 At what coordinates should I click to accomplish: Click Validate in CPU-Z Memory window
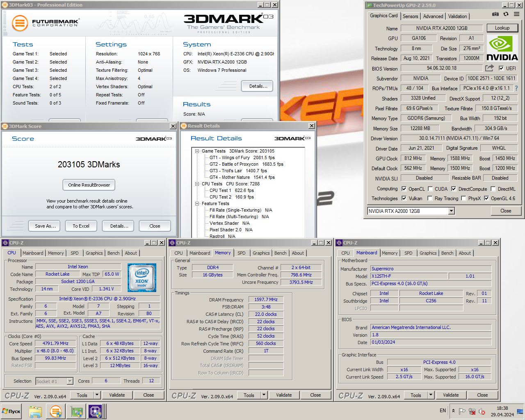click(284, 395)
